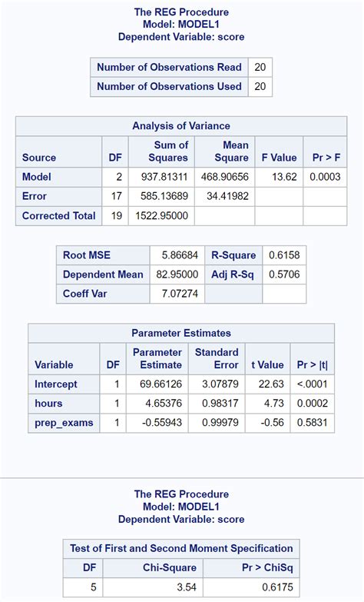
Task: Click the standard error 0.99979
Action: (x=220, y=423)
